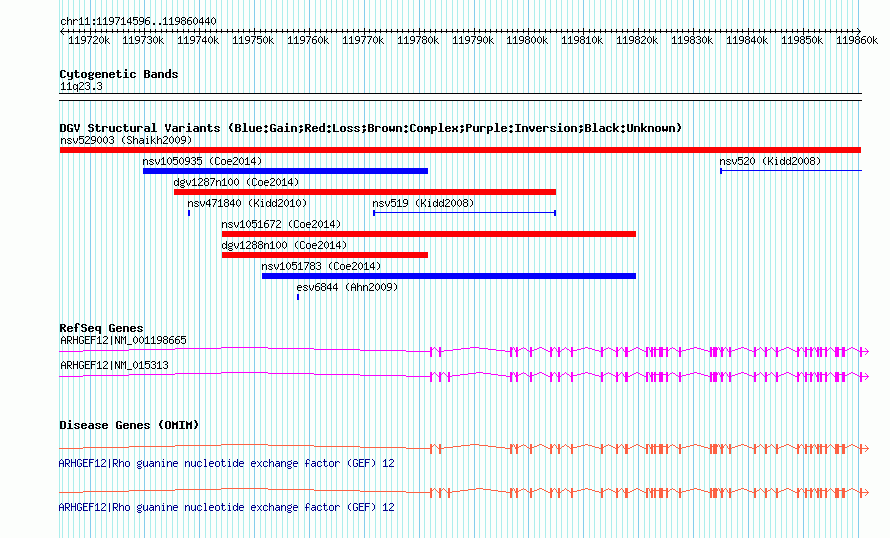
Task: Click the RefSeq Genes track title
Action: tap(101, 328)
